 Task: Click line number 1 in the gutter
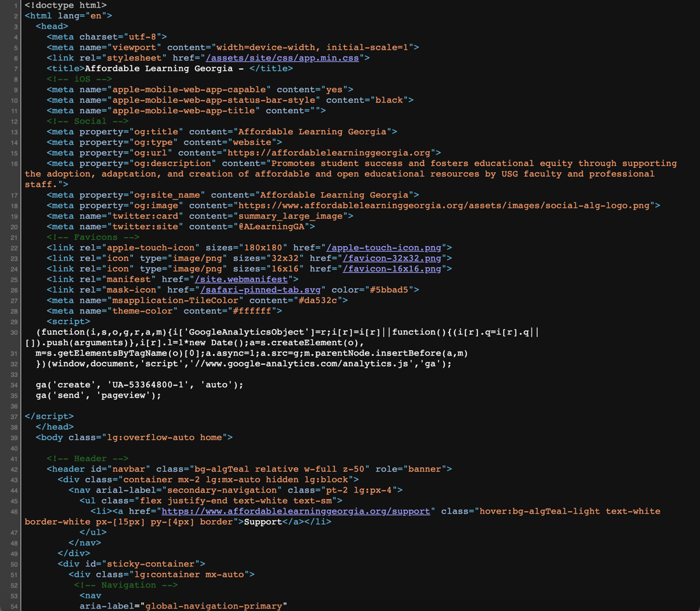coord(15,5)
